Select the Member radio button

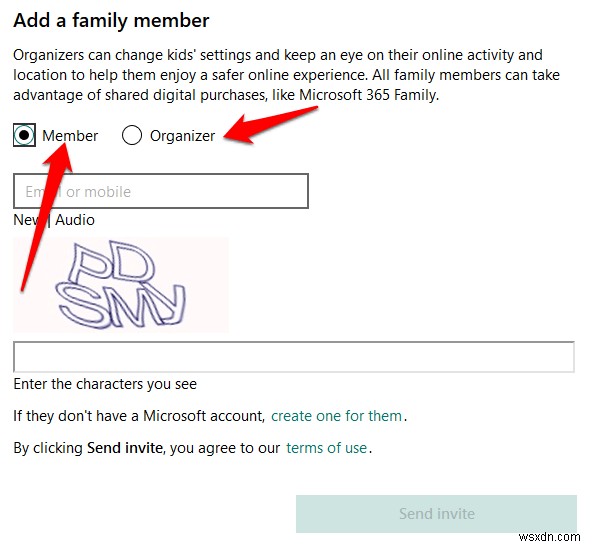(x=24, y=135)
